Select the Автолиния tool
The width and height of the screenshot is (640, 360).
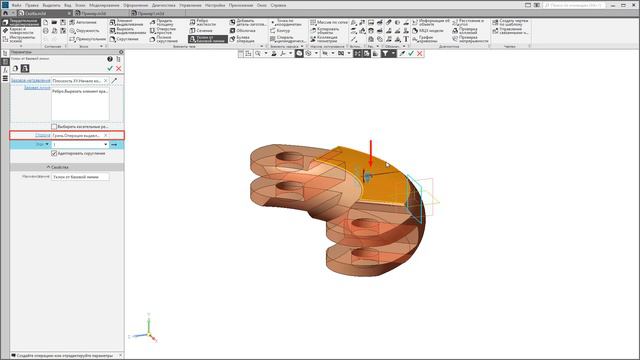[x=83, y=22]
